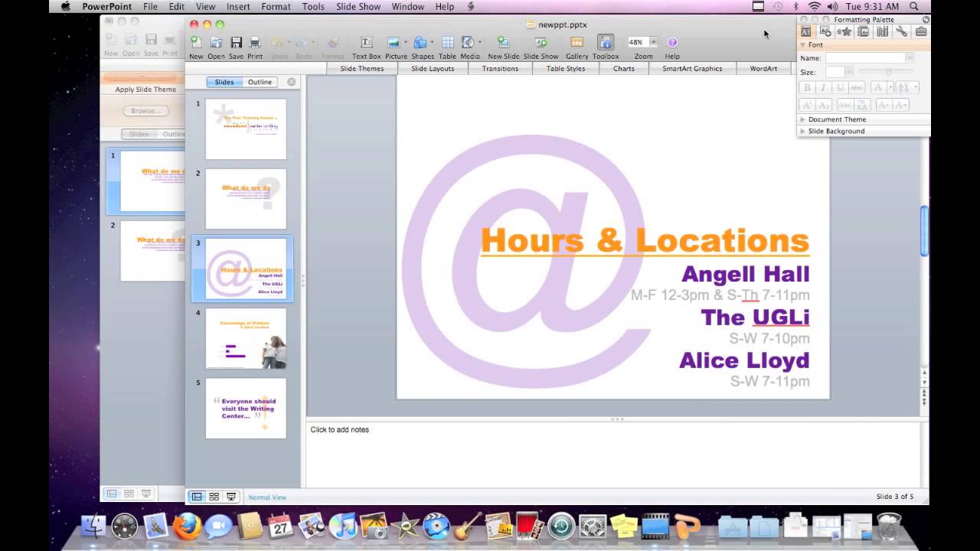
Task: Open Firefox from the Dock
Action: [x=187, y=527]
